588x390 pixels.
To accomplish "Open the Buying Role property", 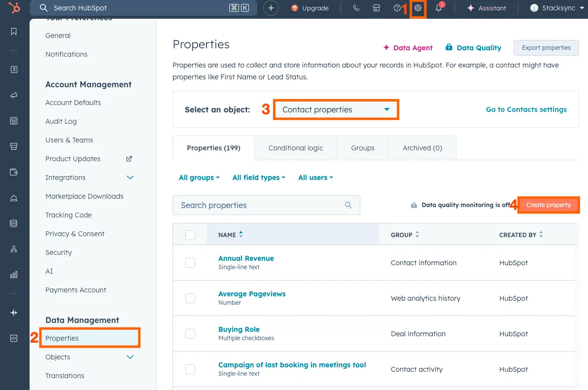I will (x=239, y=329).
